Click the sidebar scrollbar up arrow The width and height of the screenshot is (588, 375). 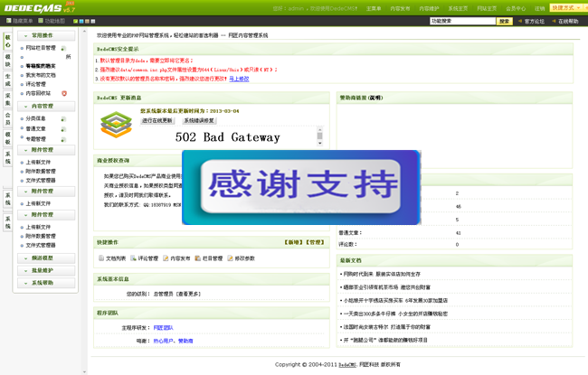(84, 32)
